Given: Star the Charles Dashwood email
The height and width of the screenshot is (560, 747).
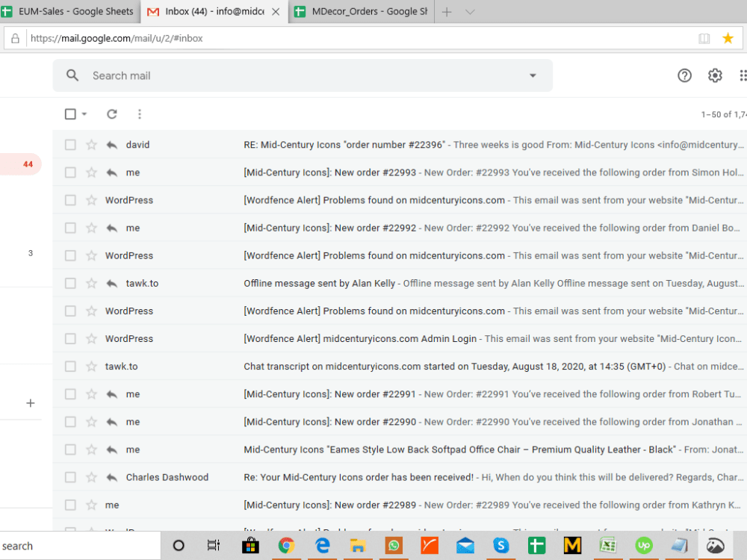Looking at the screenshot, I should point(91,477).
